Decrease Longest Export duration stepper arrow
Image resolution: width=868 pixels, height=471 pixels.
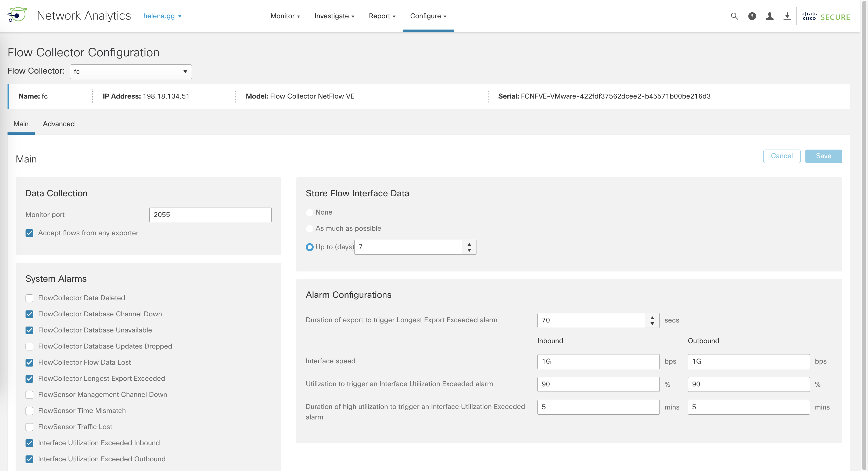pyautogui.click(x=652, y=323)
